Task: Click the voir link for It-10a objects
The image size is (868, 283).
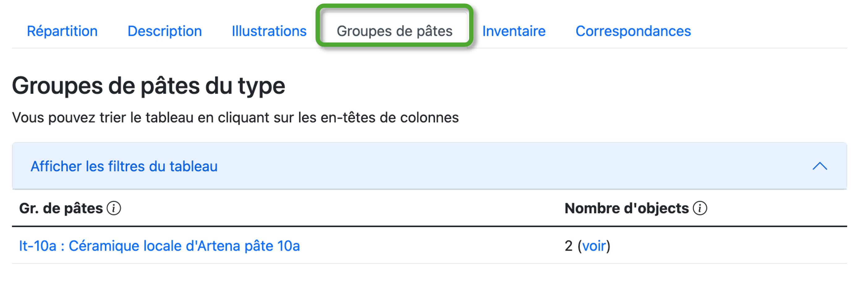Action: tap(594, 246)
